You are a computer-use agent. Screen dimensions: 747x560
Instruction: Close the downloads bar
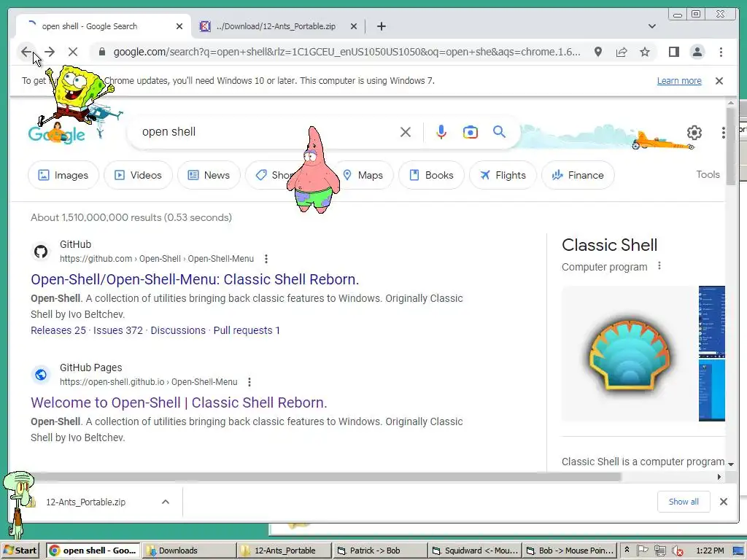click(x=723, y=502)
